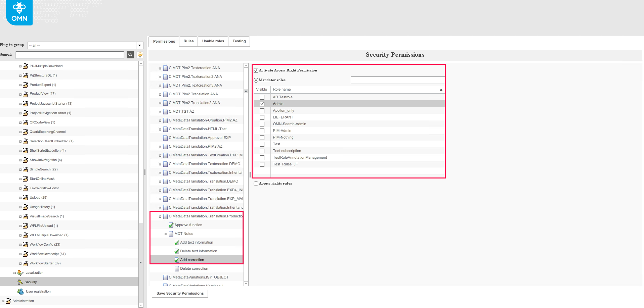
Task: Enable Visible checkbox for PIM-Admin role
Action: (x=262, y=131)
